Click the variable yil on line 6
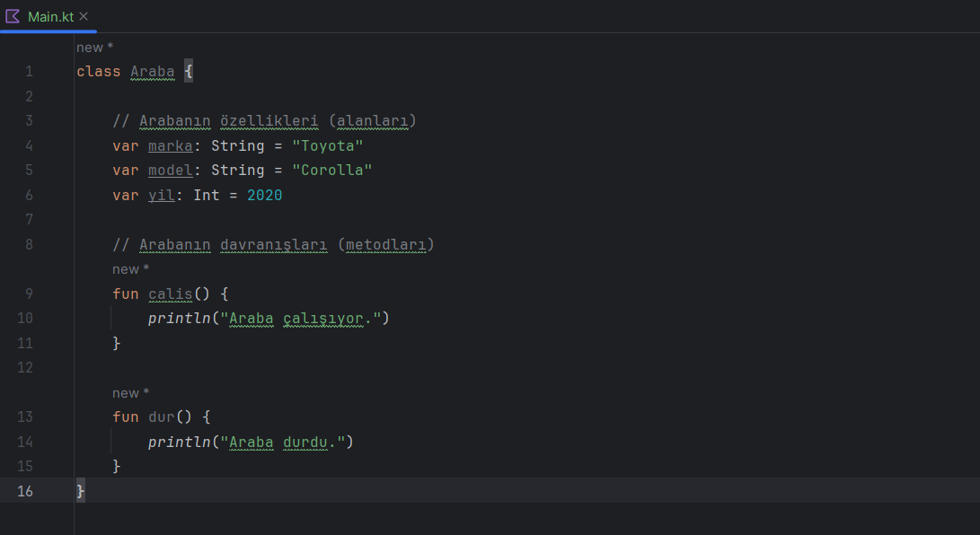 [161, 195]
